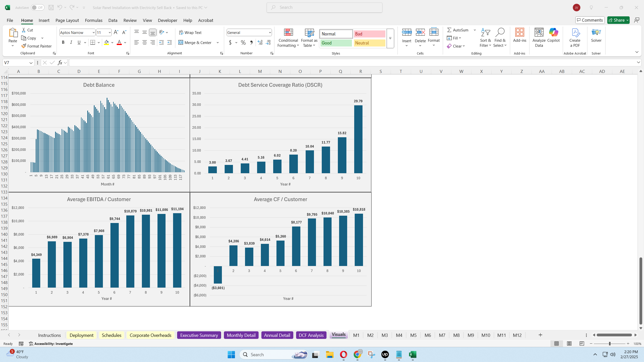Toggle Bold formatting
Screen dimensions: 644x362
pyautogui.click(x=63, y=42)
